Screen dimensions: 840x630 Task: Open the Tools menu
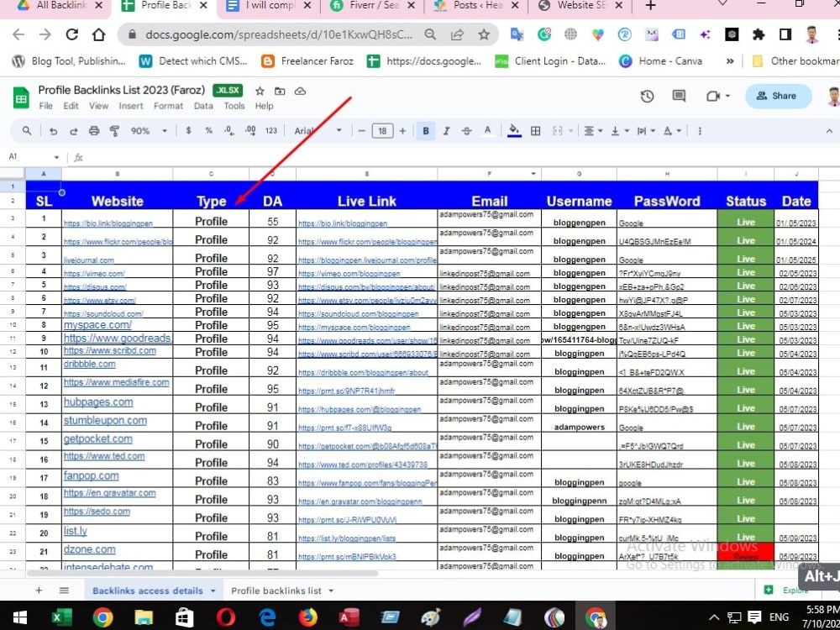click(x=234, y=106)
